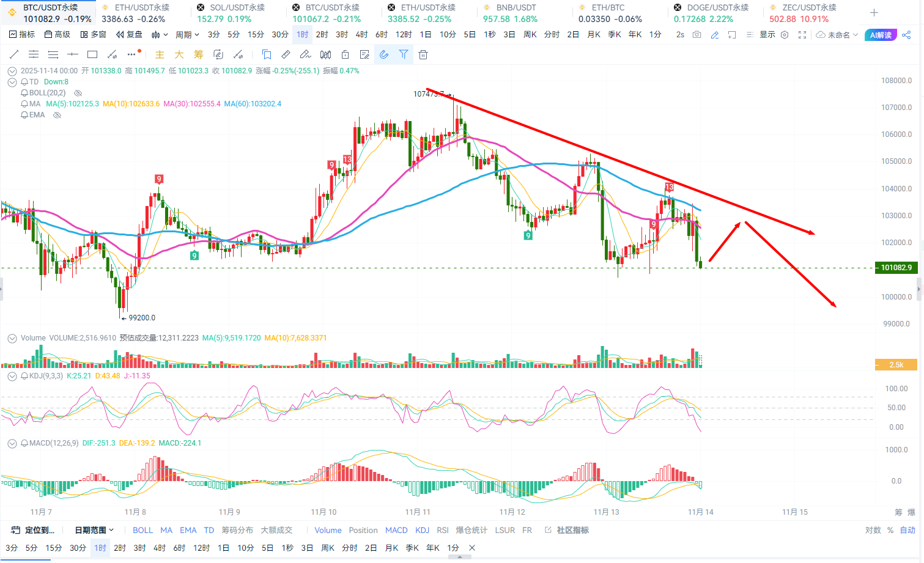Viewport: 924px width, 563px height.
Task: Click the AI解读 button
Action: click(x=881, y=35)
